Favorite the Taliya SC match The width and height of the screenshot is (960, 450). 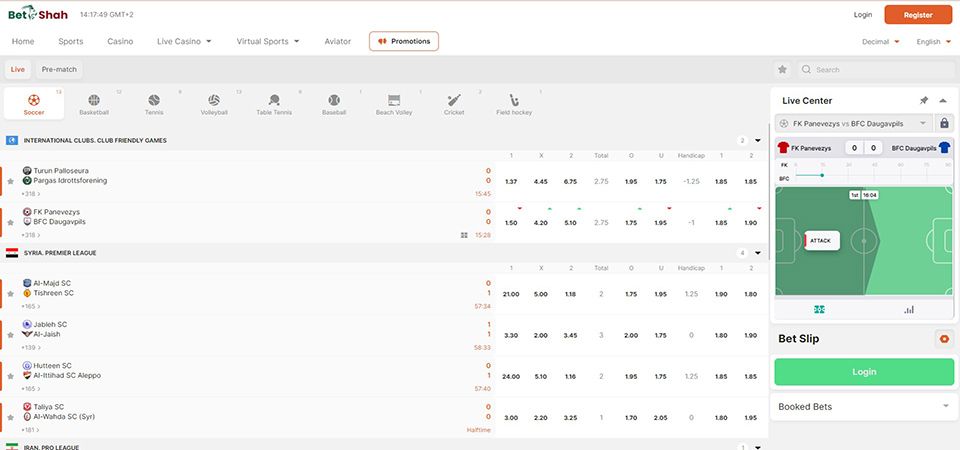[x=10, y=417]
